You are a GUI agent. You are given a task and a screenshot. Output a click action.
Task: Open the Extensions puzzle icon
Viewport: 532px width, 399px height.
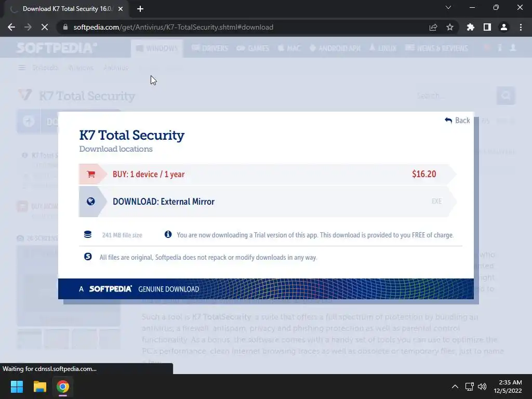[471, 27]
